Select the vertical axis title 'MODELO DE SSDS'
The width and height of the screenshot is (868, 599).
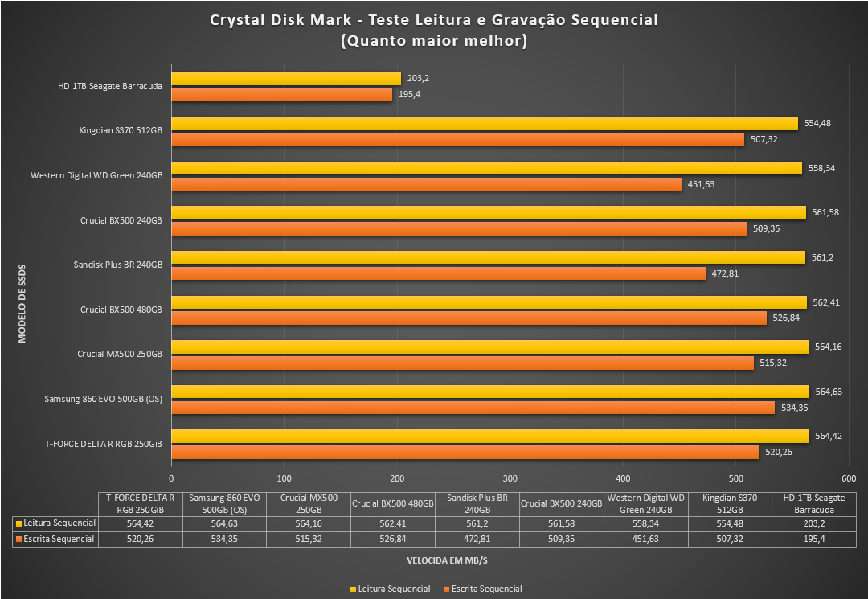coord(23,303)
